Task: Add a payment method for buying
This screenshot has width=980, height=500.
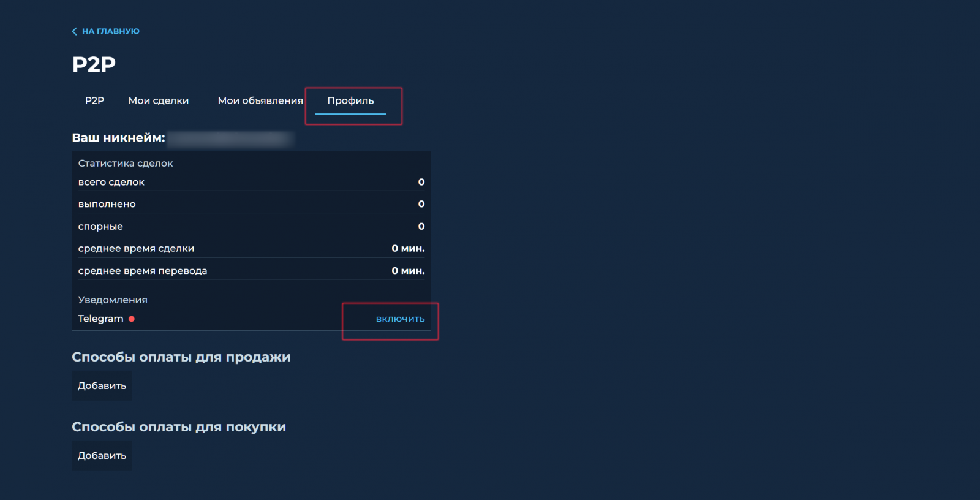Action: 102,455
